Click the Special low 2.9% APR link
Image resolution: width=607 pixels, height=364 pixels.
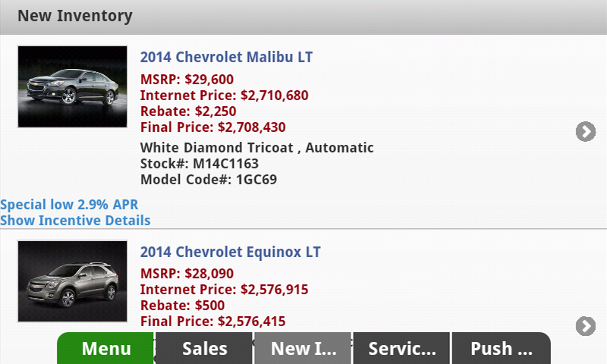pos(69,204)
